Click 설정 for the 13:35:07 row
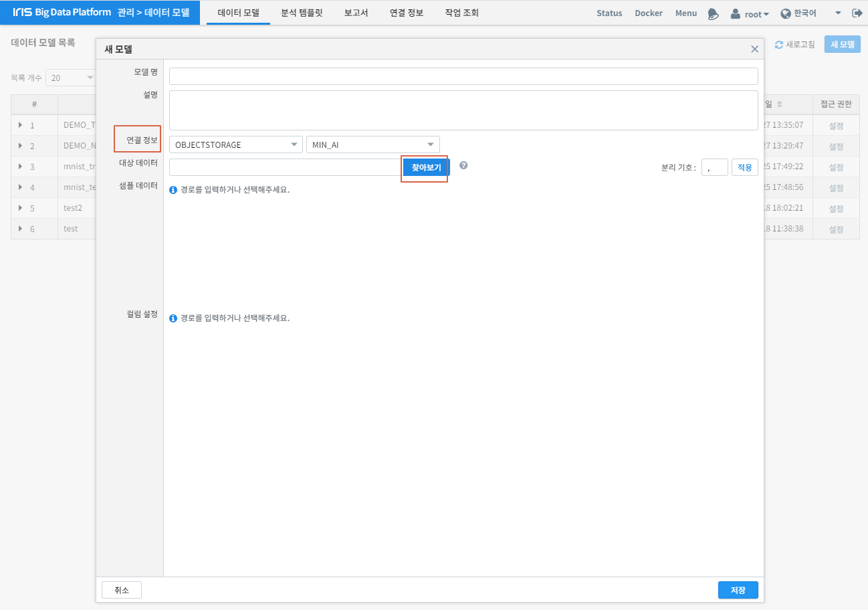Screen dimensions: 868x610 [x=836, y=126]
